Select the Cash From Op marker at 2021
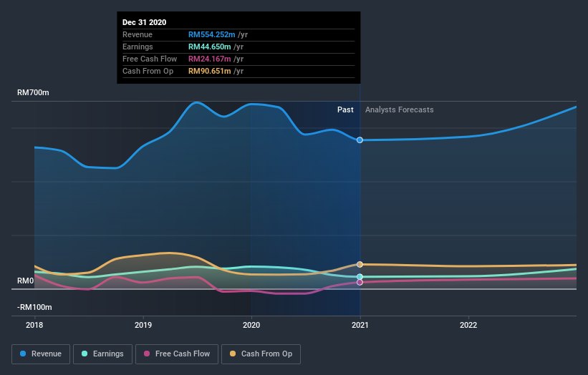The width and height of the screenshot is (588, 375). [x=360, y=265]
